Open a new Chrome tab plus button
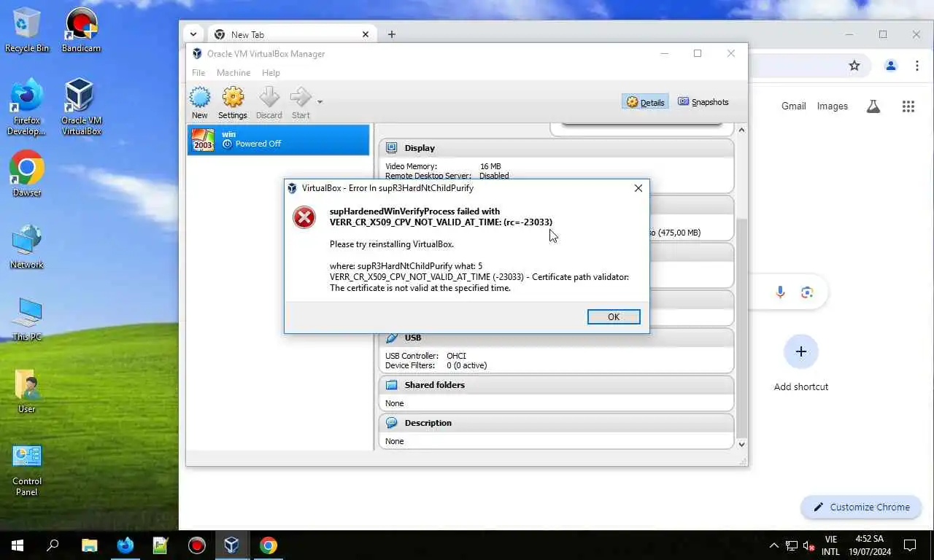The image size is (934, 560). [x=392, y=34]
